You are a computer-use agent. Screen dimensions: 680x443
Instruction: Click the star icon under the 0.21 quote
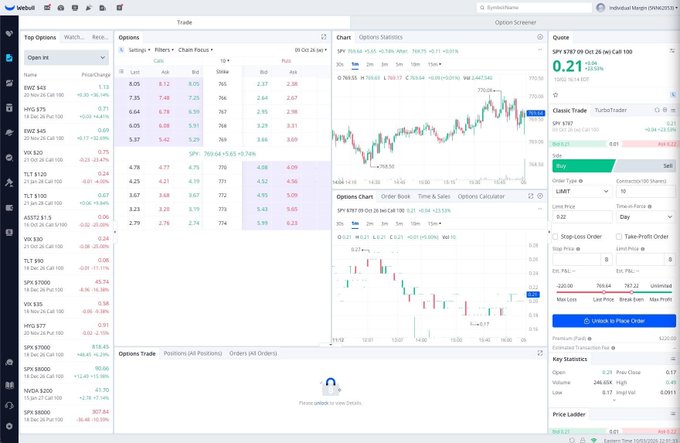pos(556,94)
